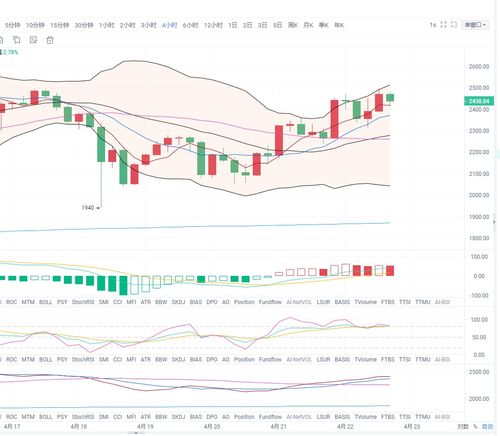Select CCI in the row under the histogram panel

click(117, 302)
